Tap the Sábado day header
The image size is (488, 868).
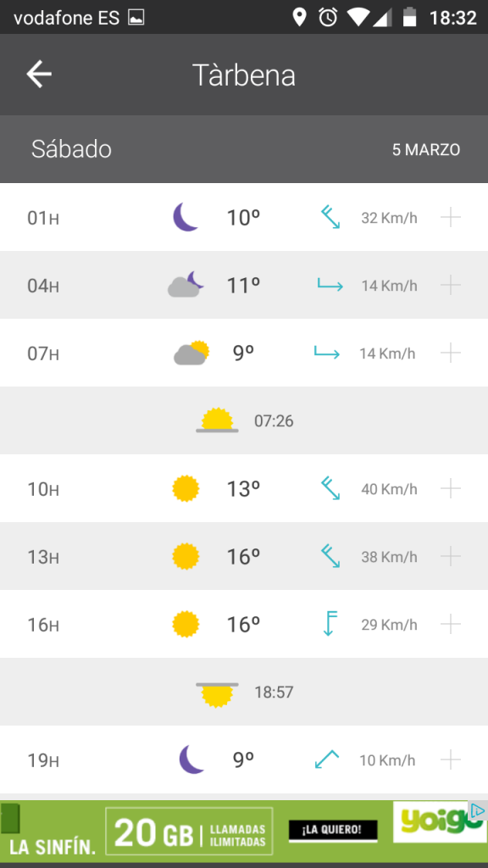click(71, 149)
